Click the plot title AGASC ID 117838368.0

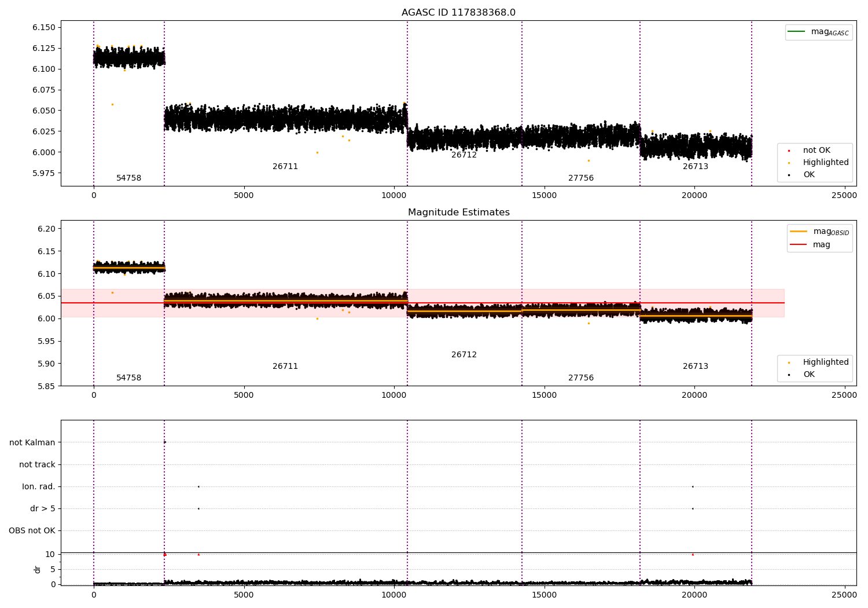pos(458,13)
